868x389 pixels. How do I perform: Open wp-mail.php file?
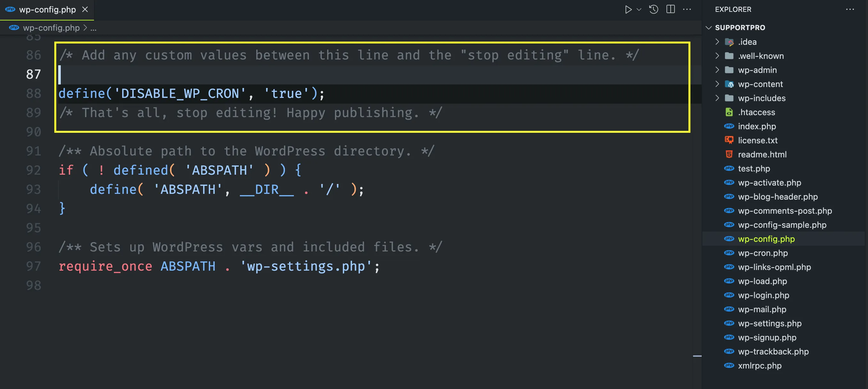[x=762, y=309]
